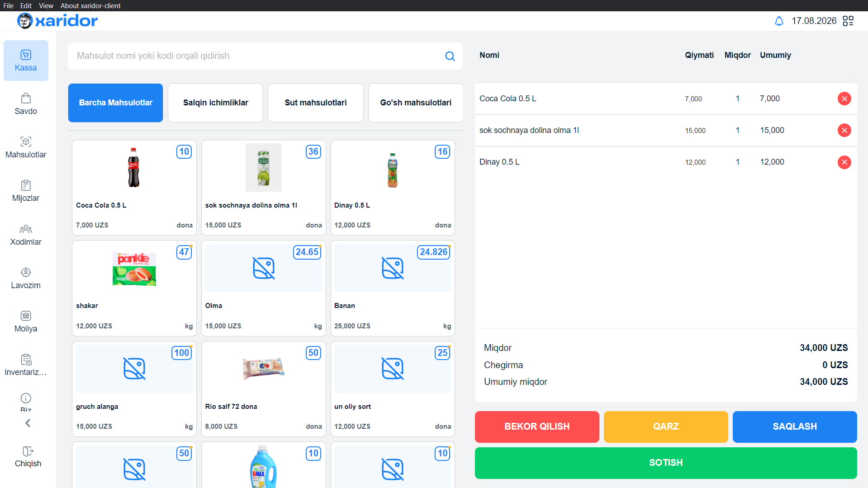The height and width of the screenshot is (488, 868).
Task: Add Coca Cola 0.5 L product card
Action: coord(134,187)
